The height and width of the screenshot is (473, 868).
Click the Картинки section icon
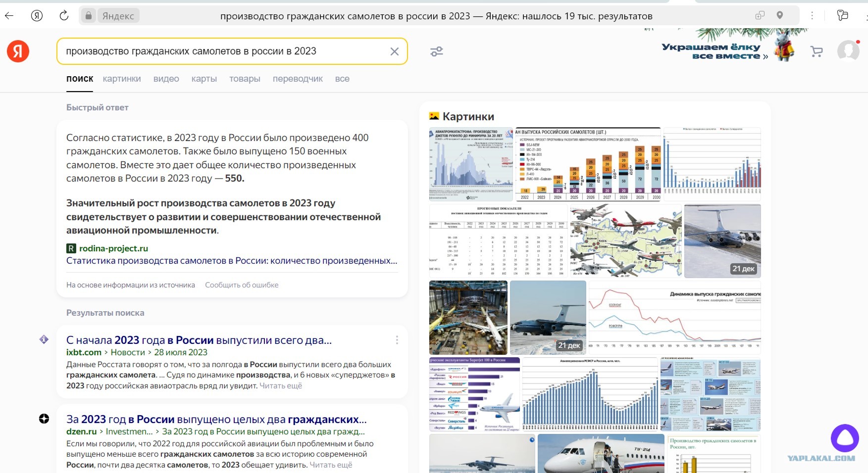(x=434, y=116)
